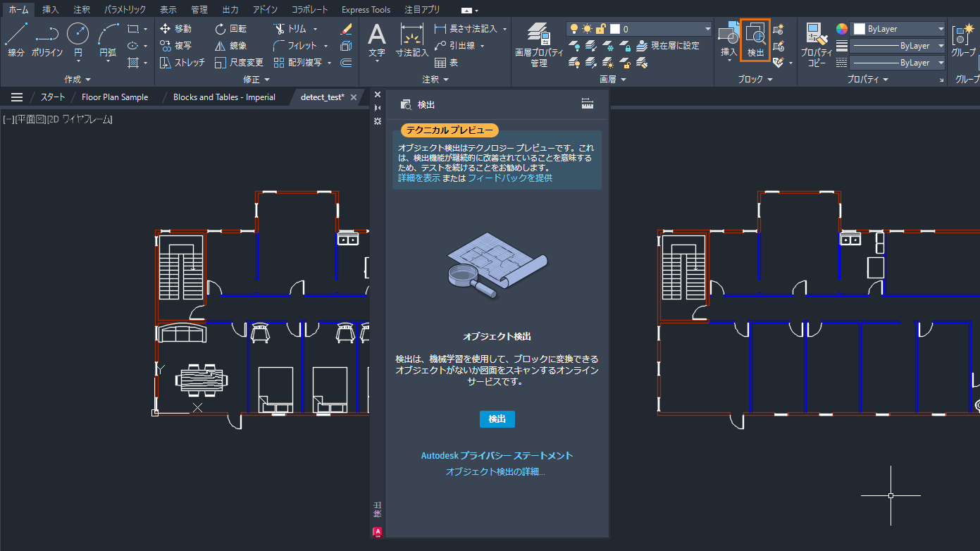Click the 現在層に設定 button
Viewport: 980px width, 551px height.
point(668,46)
